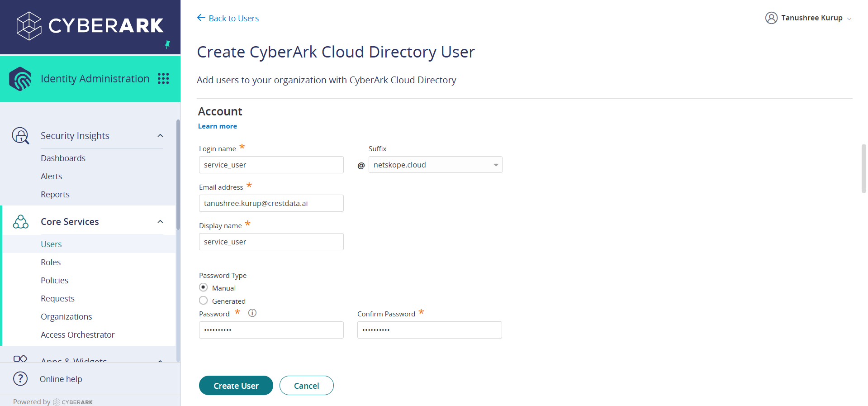Open the Reports page
This screenshot has width=868, height=406.
[x=55, y=194]
